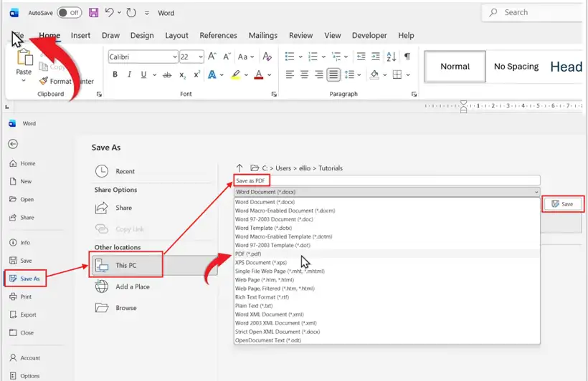The image size is (588, 381).
Task: Switch to the Design tab
Action: [x=142, y=35]
